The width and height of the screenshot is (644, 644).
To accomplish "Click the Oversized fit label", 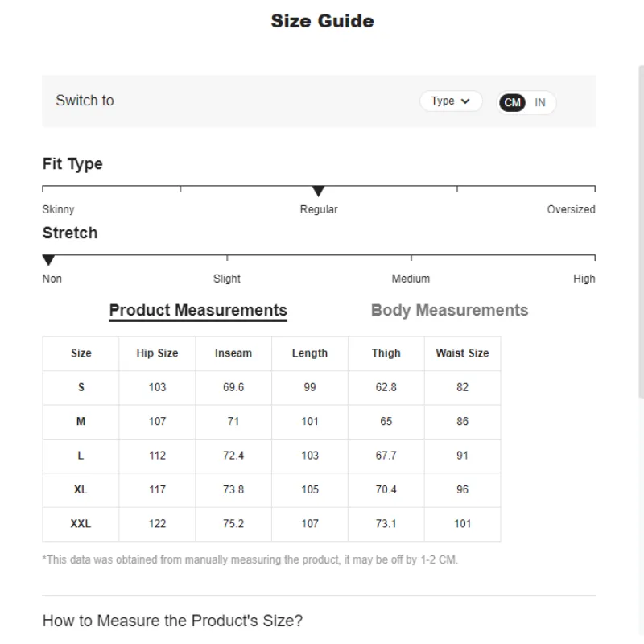I will click(571, 209).
